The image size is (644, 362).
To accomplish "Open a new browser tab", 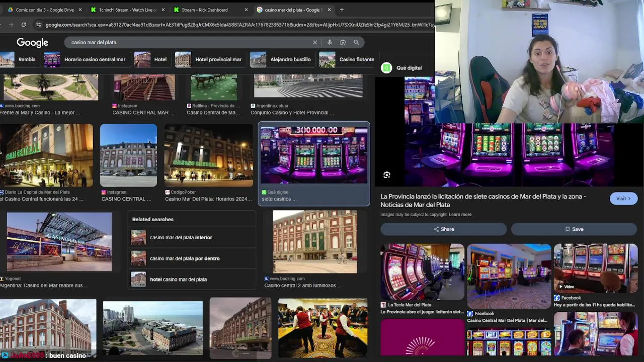I will click(342, 10).
